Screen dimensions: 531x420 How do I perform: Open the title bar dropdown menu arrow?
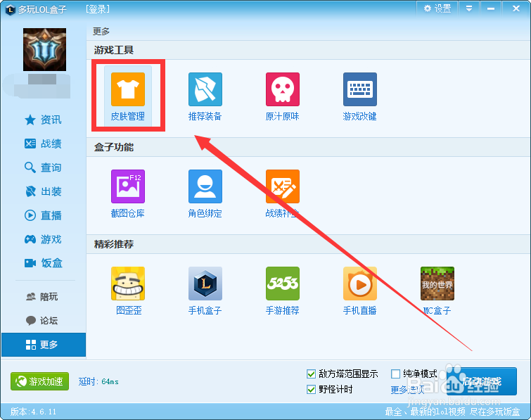[x=469, y=9]
